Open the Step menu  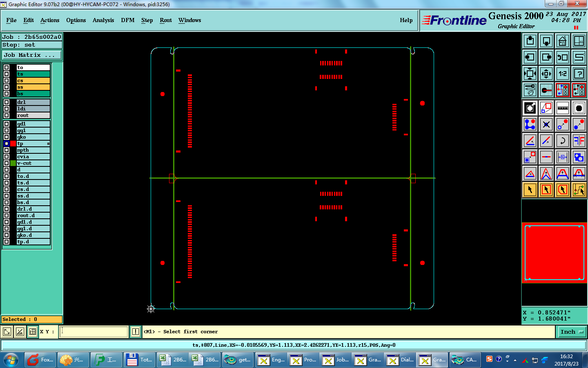pyautogui.click(x=147, y=20)
